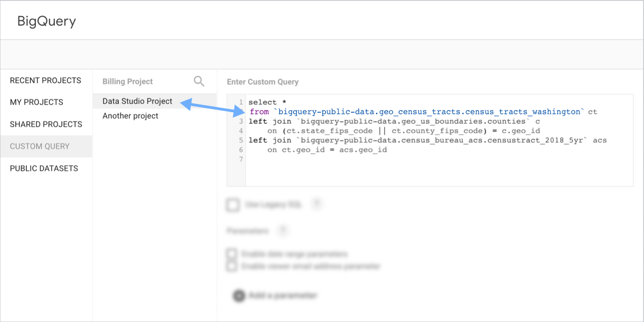Click the Enter Custom Query header label

(x=263, y=81)
